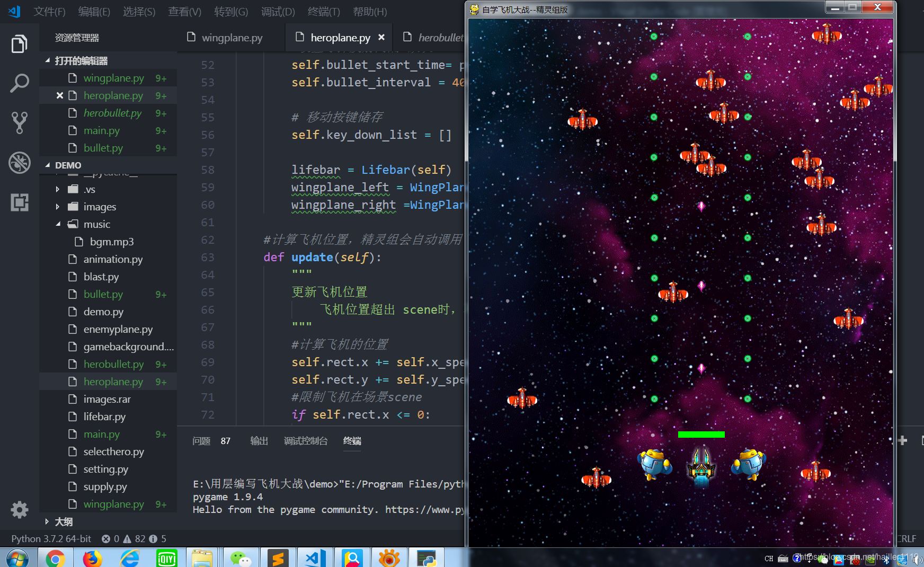The width and height of the screenshot is (924, 567).
Task: Open selecthero.py in the file tree
Action: [113, 451]
